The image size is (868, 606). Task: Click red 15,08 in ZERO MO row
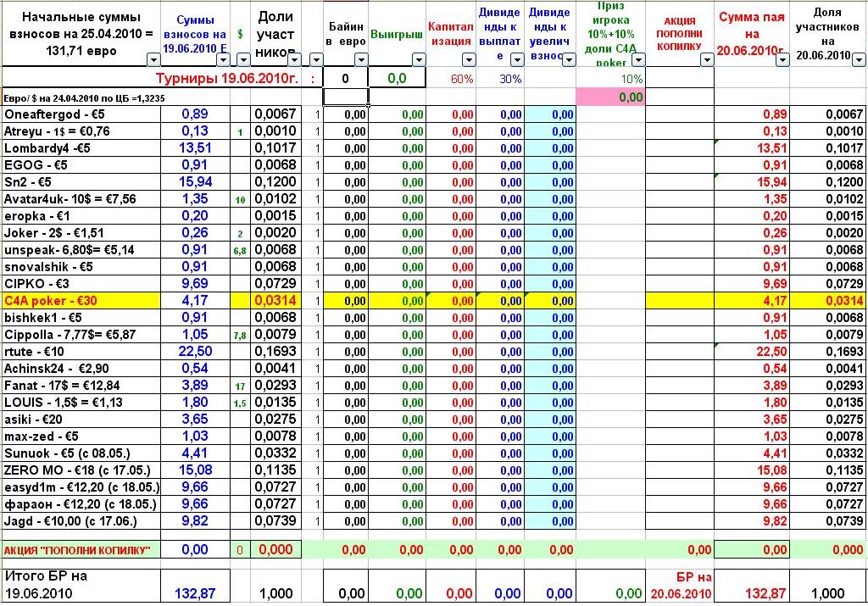(771, 470)
